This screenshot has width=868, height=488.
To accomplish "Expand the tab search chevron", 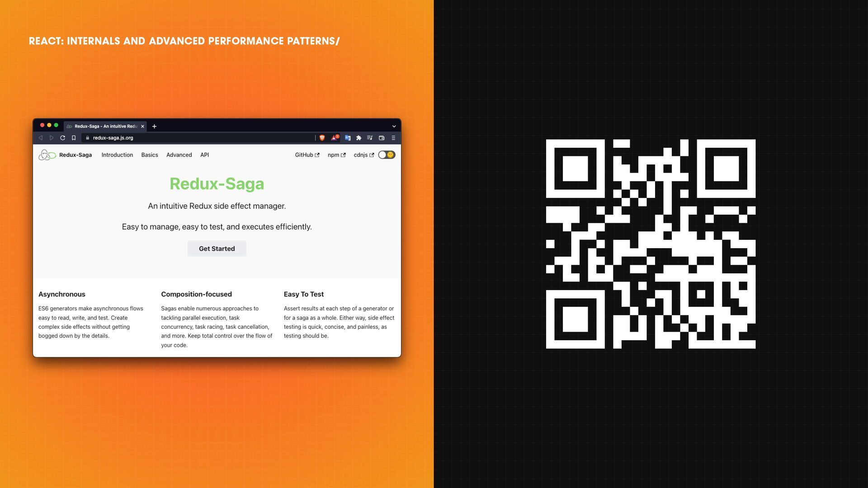I will coord(394,127).
